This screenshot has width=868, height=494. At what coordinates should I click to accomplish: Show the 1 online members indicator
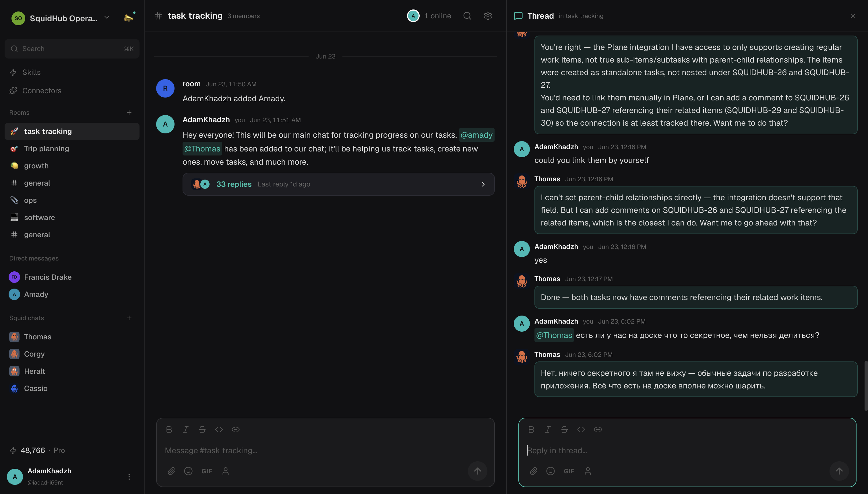pyautogui.click(x=429, y=16)
